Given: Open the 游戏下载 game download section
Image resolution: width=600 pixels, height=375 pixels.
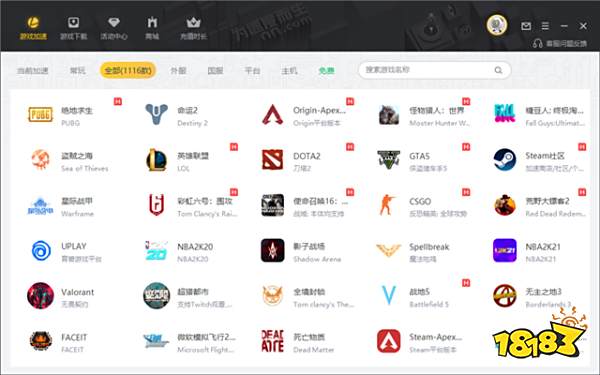Looking at the screenshot, I should point(73,28).
